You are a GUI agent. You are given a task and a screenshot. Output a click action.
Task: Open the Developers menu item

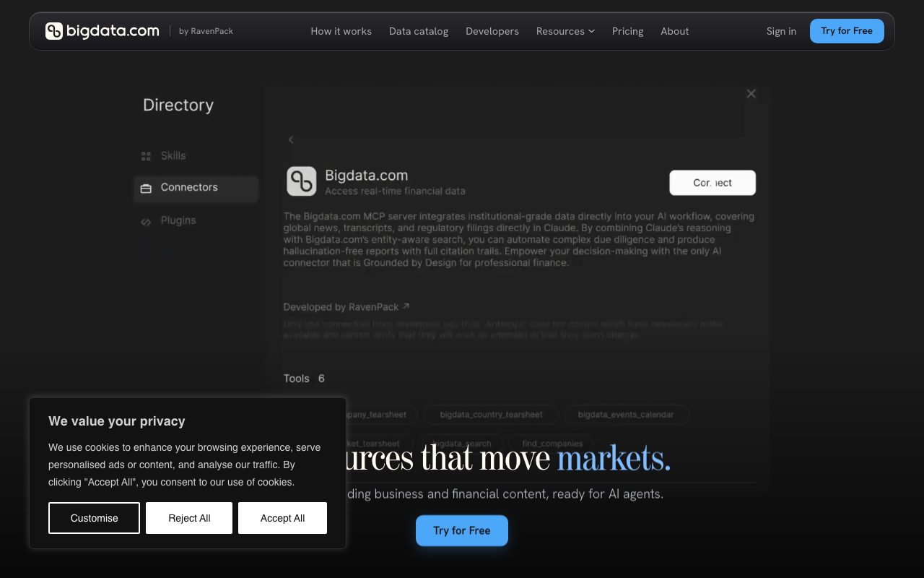coord(492,31)
